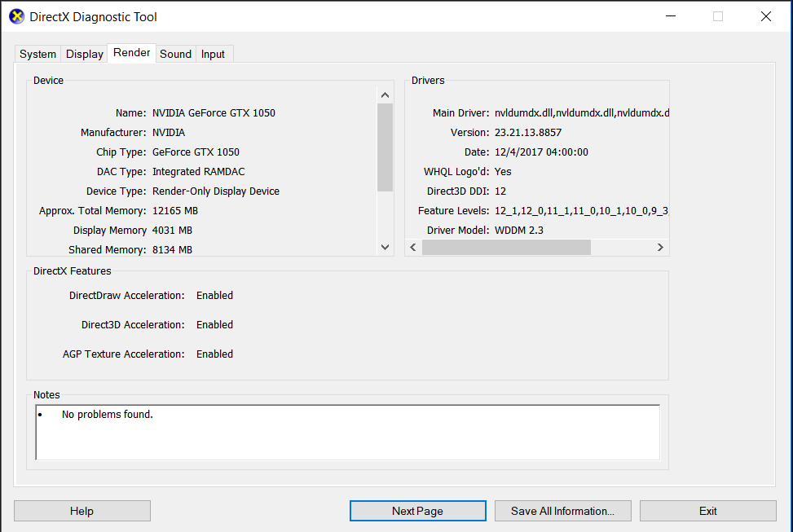Click Save All Information button
Screen dimensions: 793x532
tap(563, 511)
